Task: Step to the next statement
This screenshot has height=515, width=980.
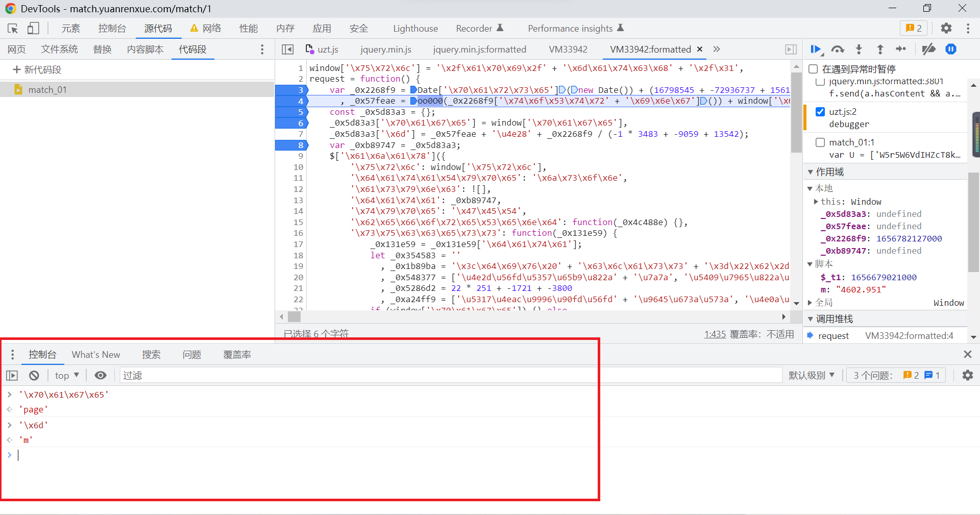Action: click(901, 50)
